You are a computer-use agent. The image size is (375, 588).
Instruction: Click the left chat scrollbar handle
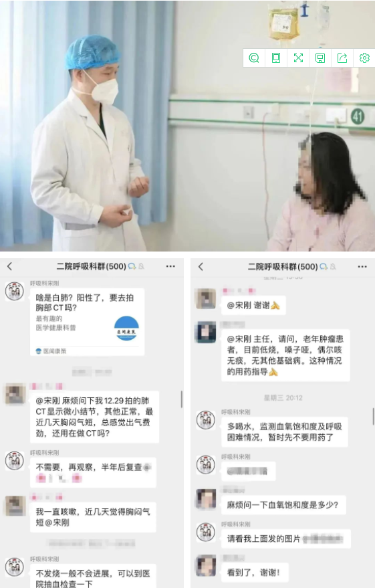coord(182,399)
